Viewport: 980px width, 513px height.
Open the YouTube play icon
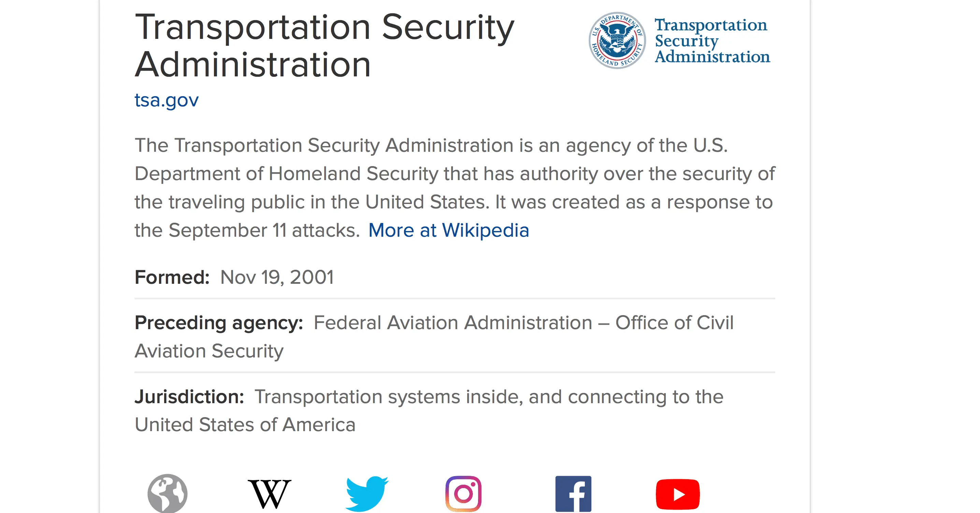pos(678,494)
